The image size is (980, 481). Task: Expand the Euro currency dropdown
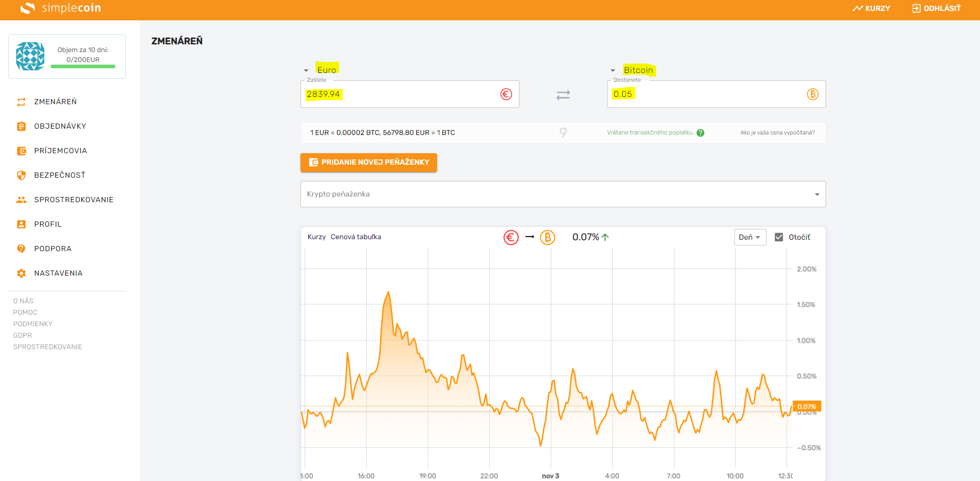click(x=321, y=70)
